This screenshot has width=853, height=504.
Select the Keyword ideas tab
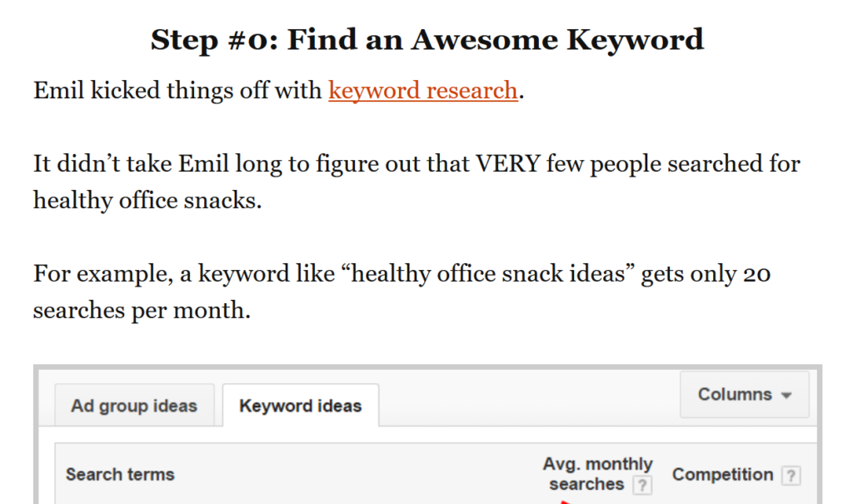pyautogui.click(x=300, y=407)
